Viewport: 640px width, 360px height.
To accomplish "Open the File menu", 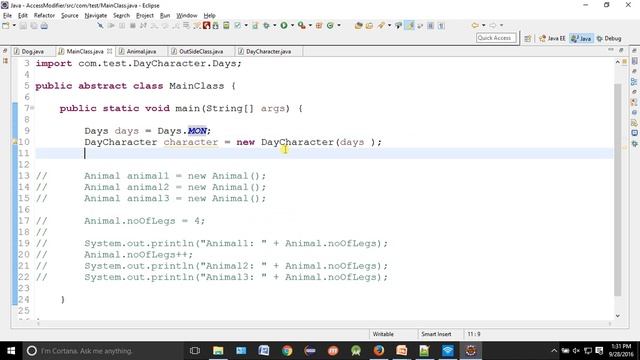I will (7, 16).
